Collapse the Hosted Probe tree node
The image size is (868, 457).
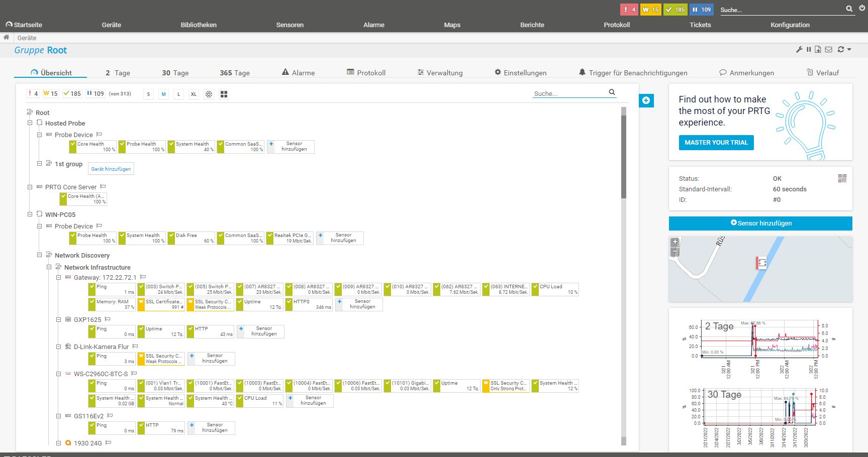[30, 123]
